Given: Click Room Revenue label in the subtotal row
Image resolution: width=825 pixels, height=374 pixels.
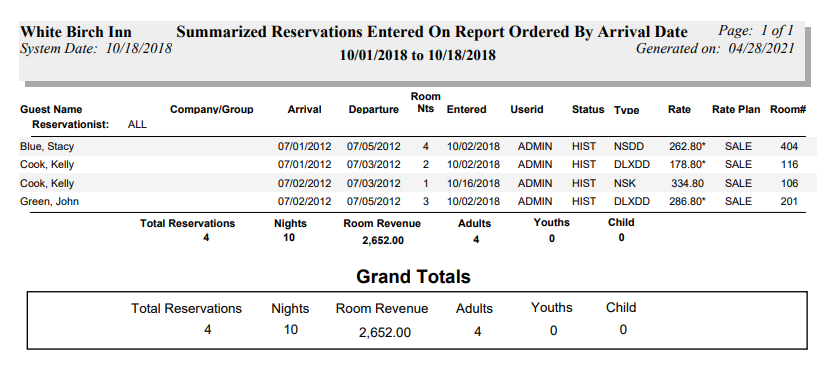Looking at the screenshot, I should point(382,224).
